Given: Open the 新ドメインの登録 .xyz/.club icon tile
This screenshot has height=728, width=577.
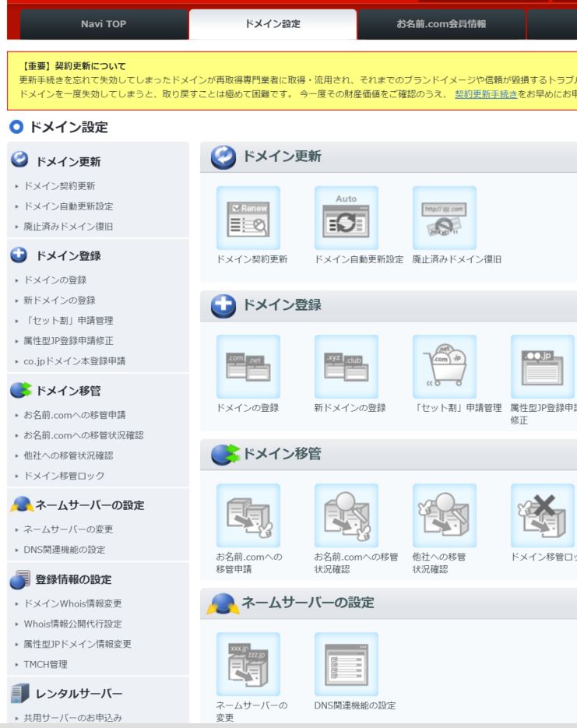Looking at the screenshot, I should [x=347, y=367].
